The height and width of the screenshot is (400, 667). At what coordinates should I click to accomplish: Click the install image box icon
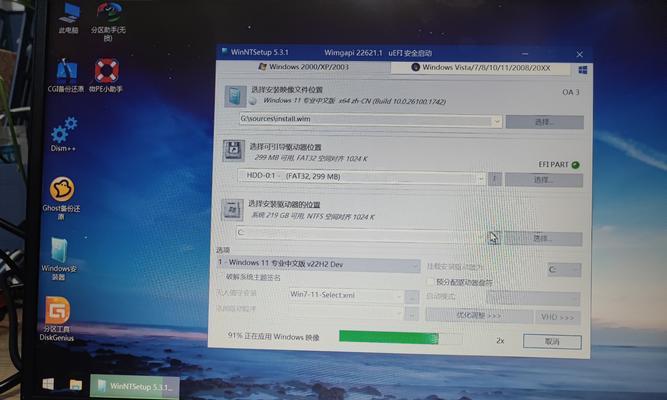tap(235, 96)
